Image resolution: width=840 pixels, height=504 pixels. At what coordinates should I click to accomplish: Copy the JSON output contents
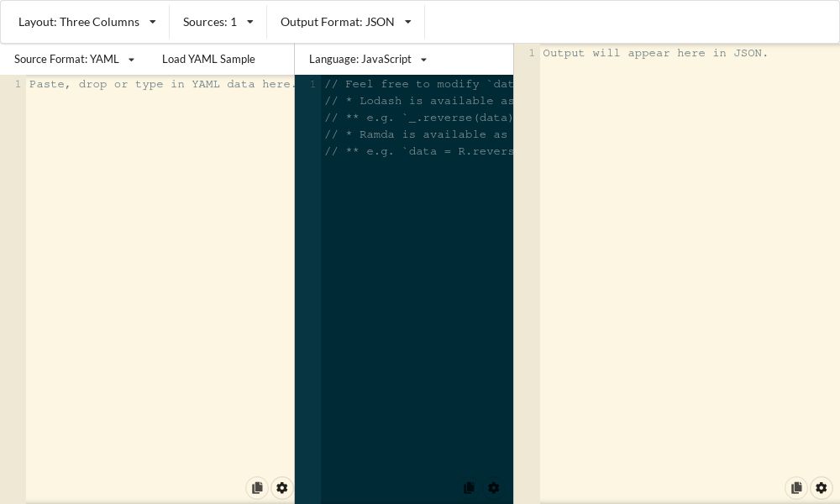(x=796, y=488)
